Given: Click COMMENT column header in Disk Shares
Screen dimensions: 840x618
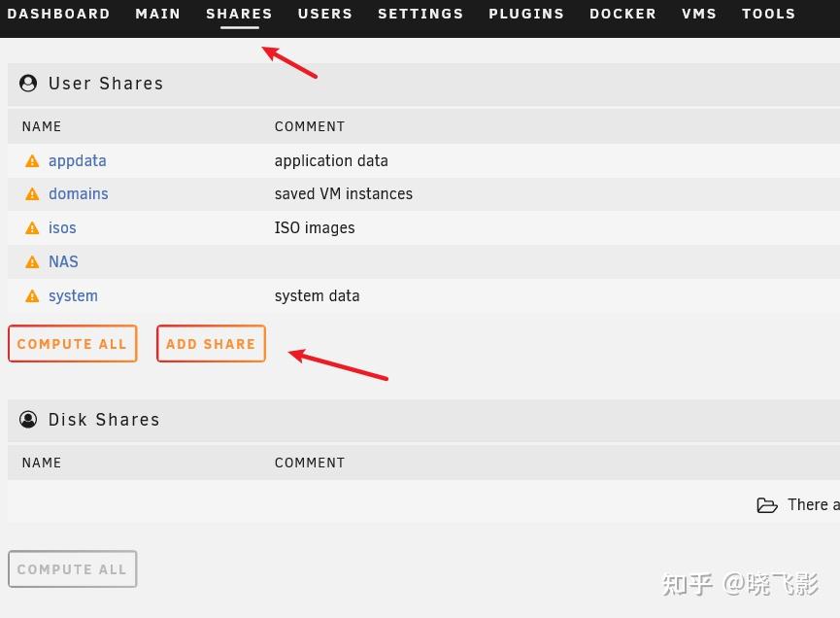Looking at the screenshot, I should (x=310, y=463).
